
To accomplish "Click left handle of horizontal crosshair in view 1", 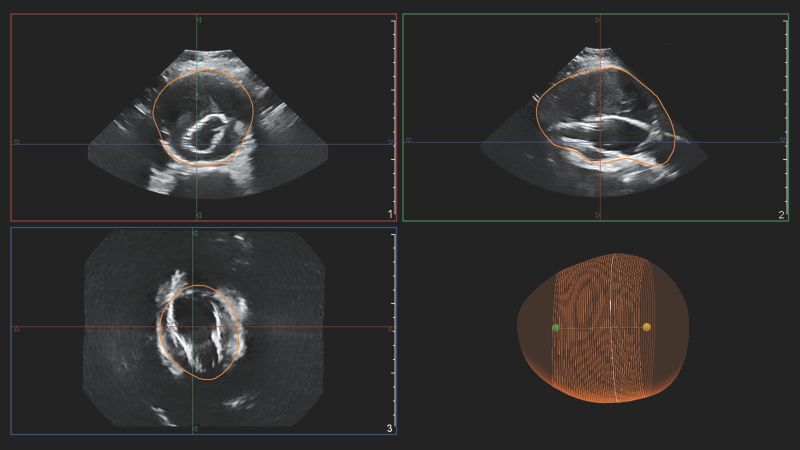I will click(x=17, y=142).
